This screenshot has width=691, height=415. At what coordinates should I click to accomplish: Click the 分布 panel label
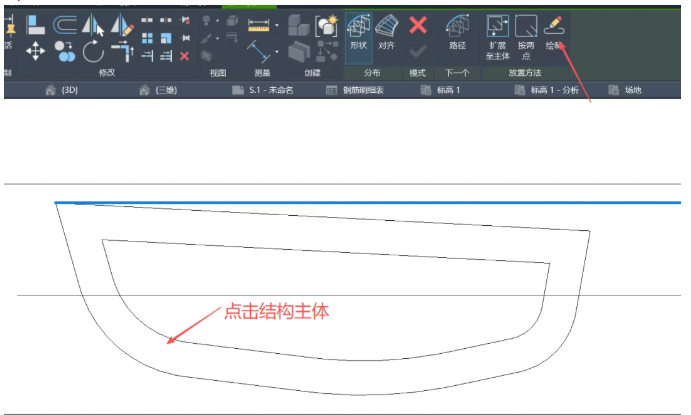pyautogui.click(x=372, y=73)
